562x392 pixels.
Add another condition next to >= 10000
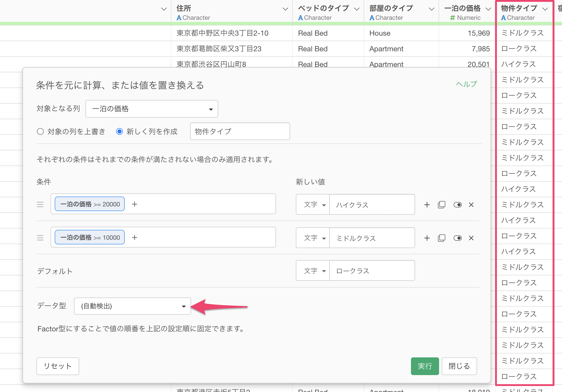(134, 238)
